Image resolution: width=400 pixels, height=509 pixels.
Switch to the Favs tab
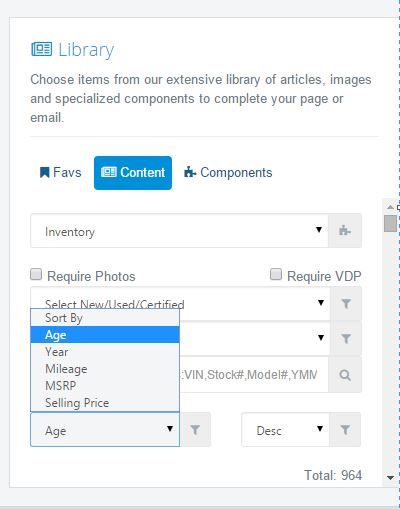(x=61, y=173)
